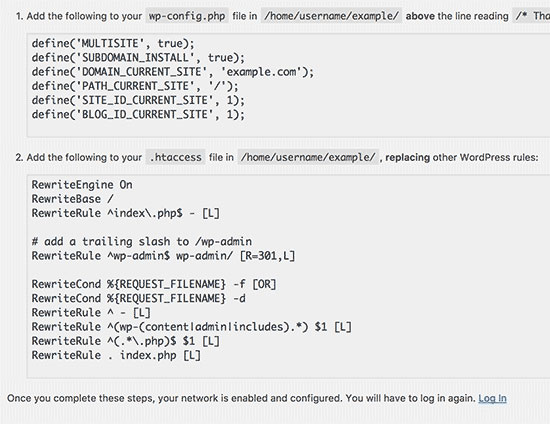
Task: Click the wp-admin 301 redirect rule
Action: tap(163, 256)
